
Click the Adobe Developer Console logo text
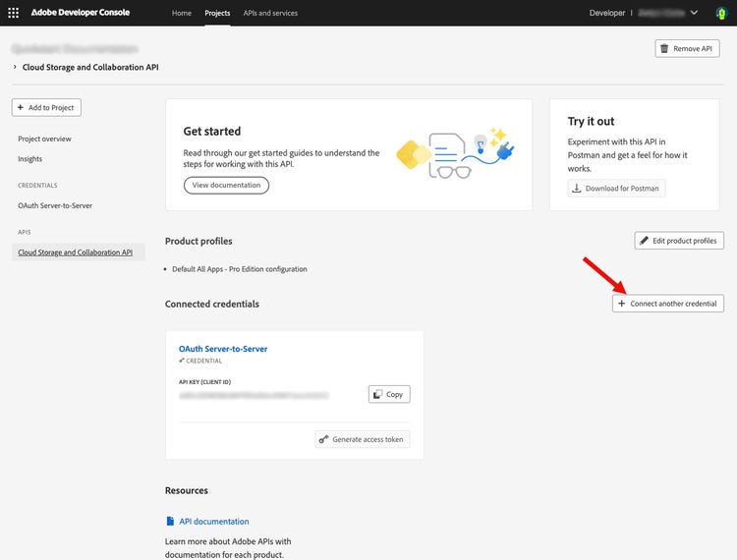pyautogui.click(x=86, y=13)
